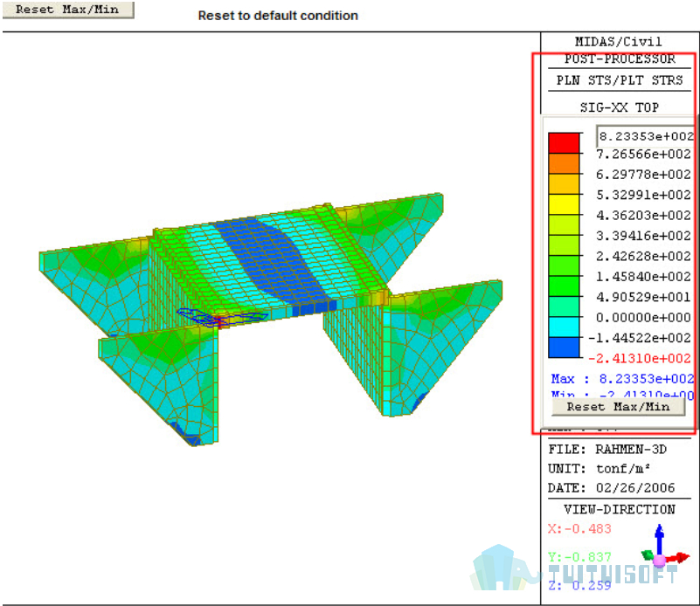Viewport: 700px width, 606px height.
Task: Click the 'MIDAS/Civil' title text
Action: coord(619,42)
